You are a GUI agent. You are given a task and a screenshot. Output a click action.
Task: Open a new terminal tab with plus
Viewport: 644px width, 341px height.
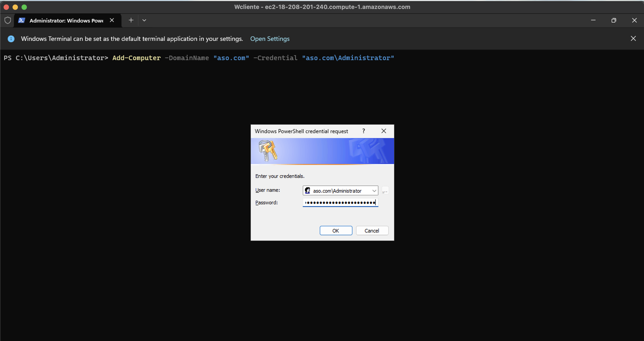coord(131,20)
